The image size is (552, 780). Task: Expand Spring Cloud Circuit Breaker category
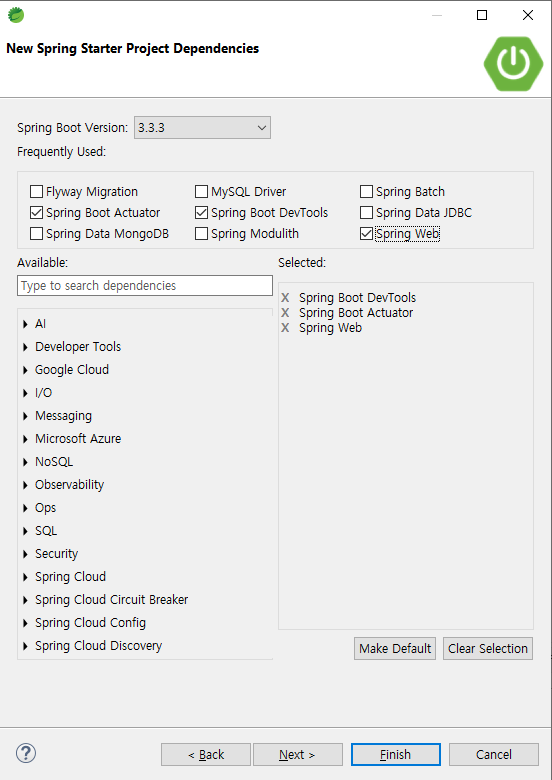[x=25, y=600]
